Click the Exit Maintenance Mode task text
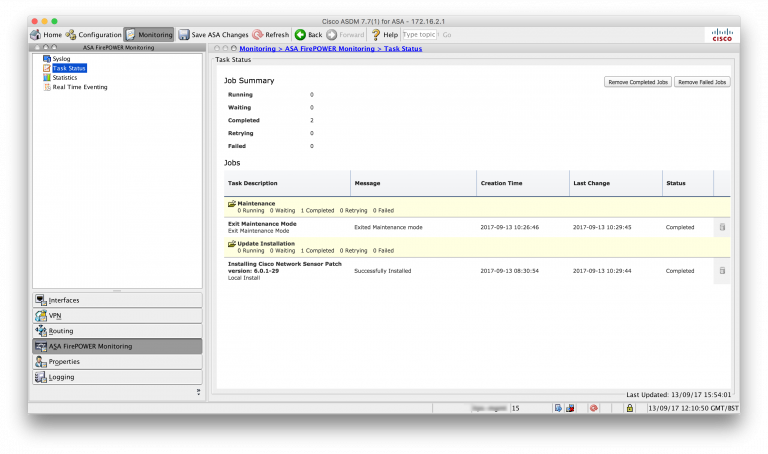This screenshot has height=454, width=768. pyautogui.click(x=262, y=224)
